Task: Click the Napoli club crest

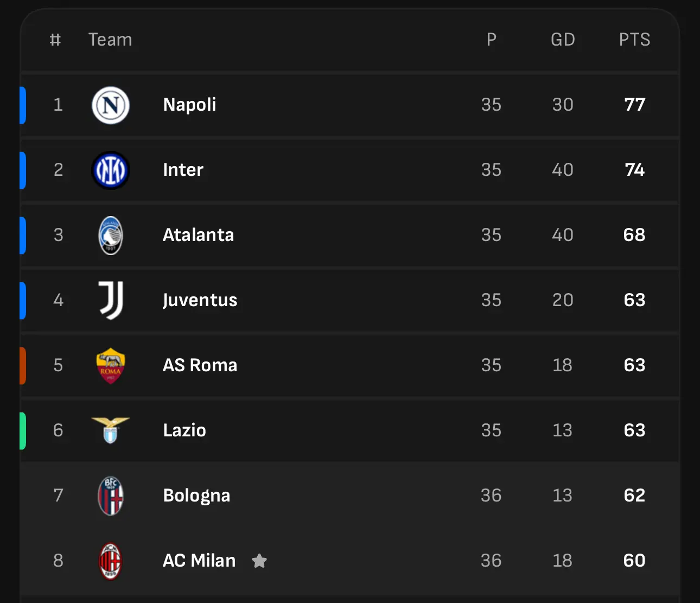Action: (x=111, y=105)
